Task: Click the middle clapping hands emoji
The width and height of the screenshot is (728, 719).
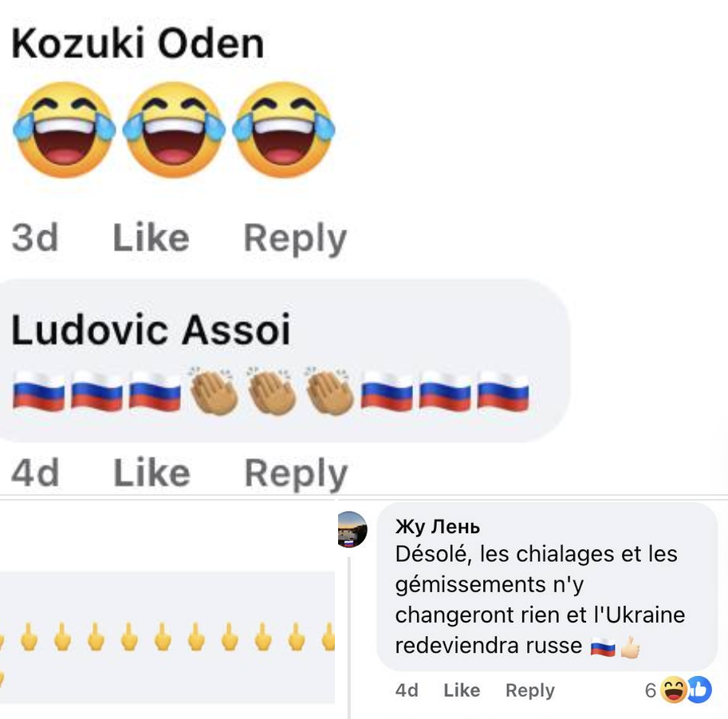Action: [273, 391]
